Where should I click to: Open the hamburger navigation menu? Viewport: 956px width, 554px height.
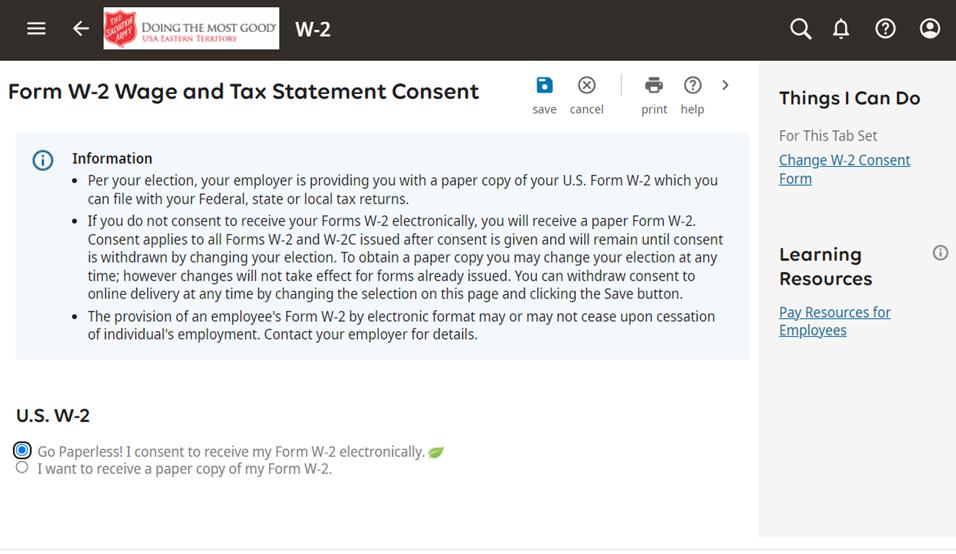36,29
